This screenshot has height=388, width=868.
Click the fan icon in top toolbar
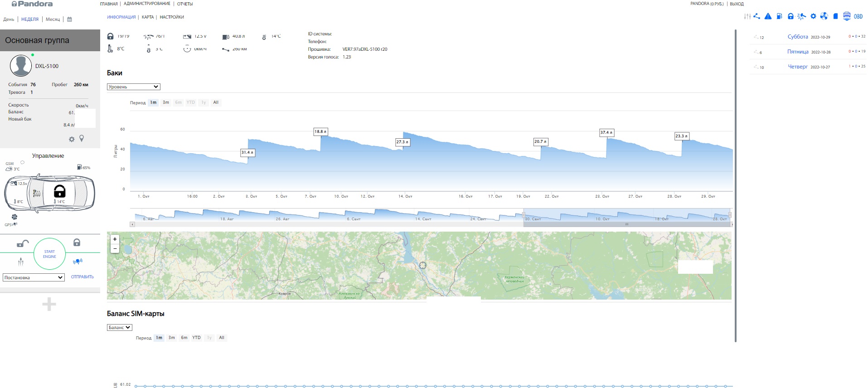[x=824, y=16]
